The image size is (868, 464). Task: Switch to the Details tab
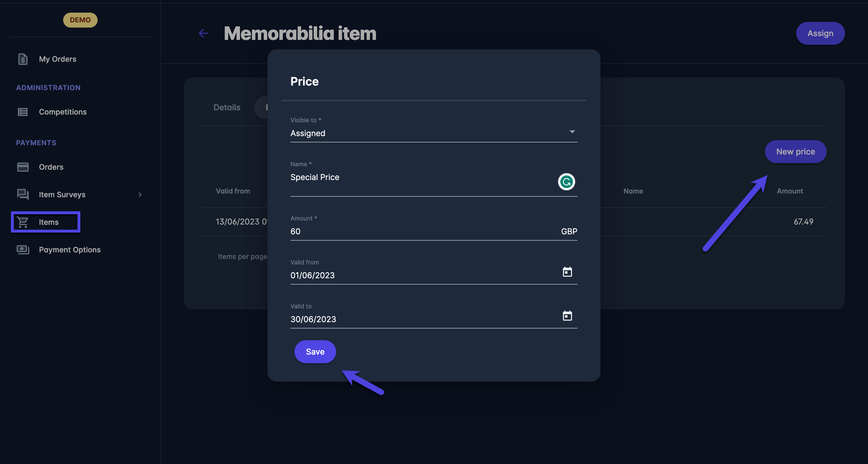tap(227, 107)
